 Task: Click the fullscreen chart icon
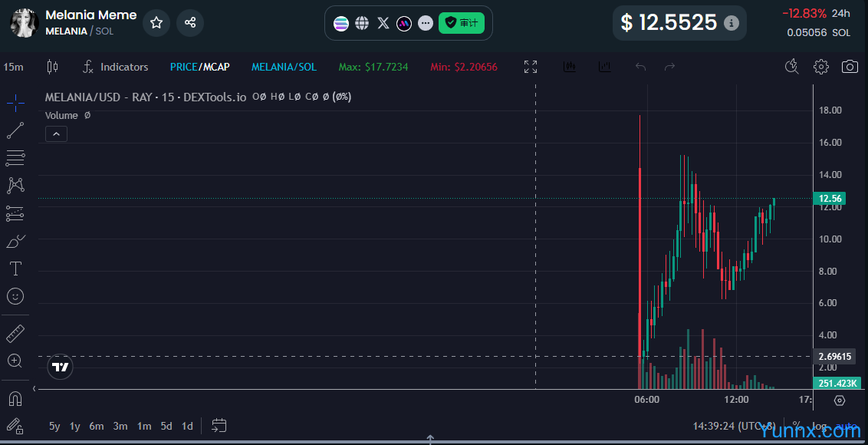click(531, 67)
